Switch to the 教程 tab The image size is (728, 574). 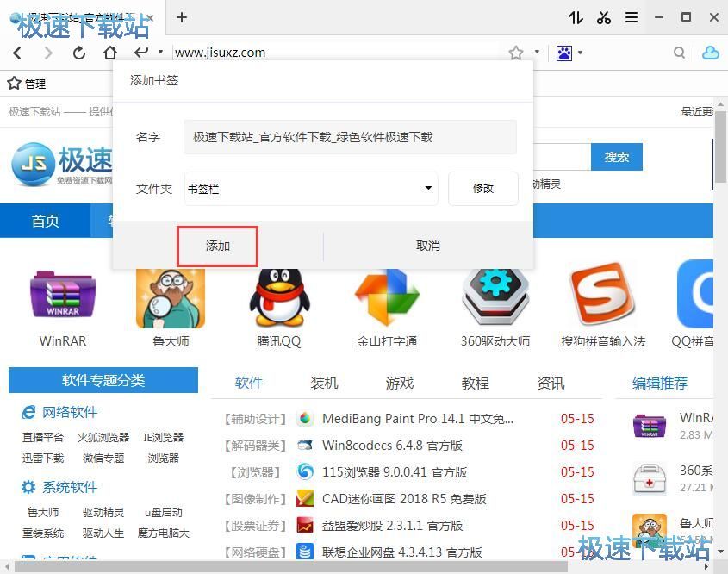tap(475, 384)
